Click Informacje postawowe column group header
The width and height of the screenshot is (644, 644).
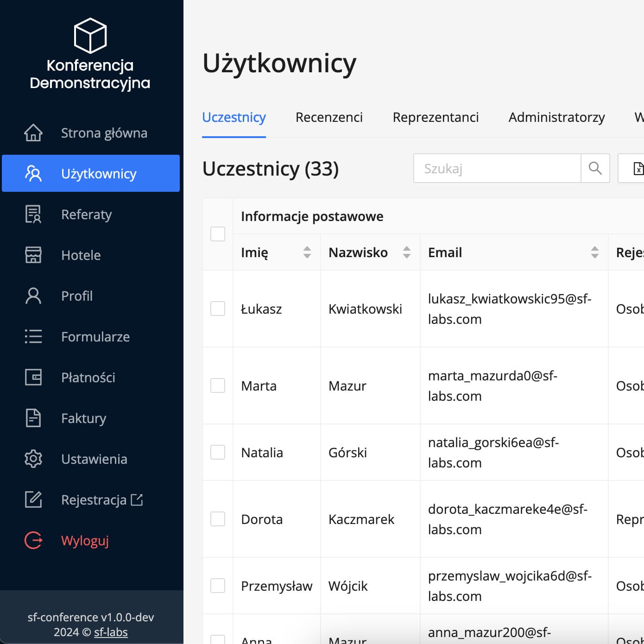[x=312, y=216]
